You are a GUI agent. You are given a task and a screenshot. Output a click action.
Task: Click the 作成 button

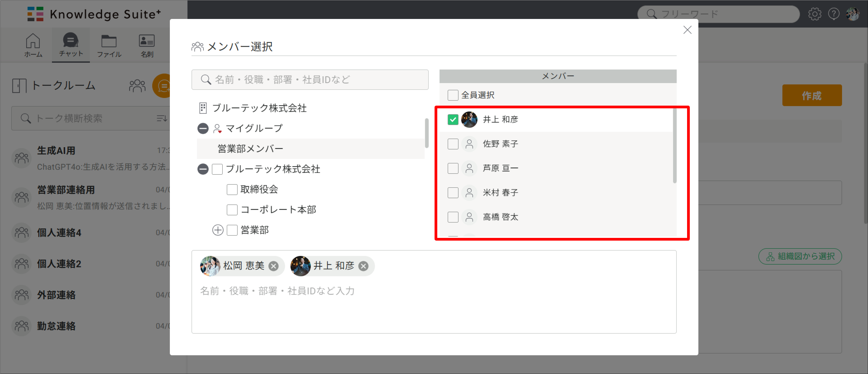point(812,96)
